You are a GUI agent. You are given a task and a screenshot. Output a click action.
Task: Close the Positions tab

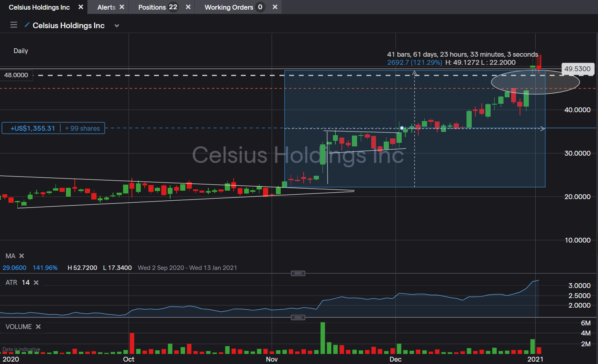[x=188, y=7]
